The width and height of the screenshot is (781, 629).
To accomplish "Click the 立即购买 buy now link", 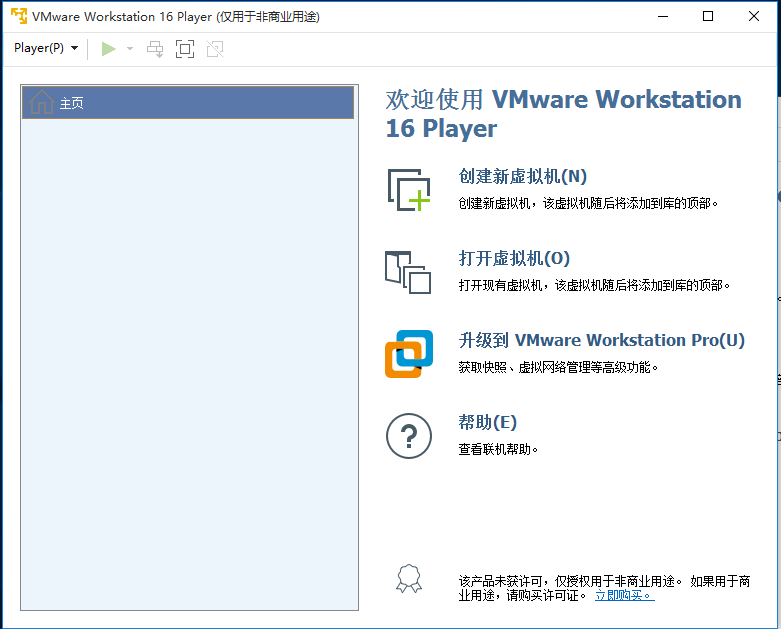I will click(625, 595).
